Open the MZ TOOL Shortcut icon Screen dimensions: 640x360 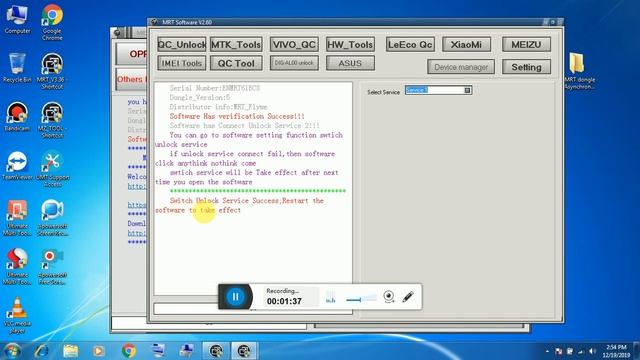pyautogui.click(x=52, y=120)
